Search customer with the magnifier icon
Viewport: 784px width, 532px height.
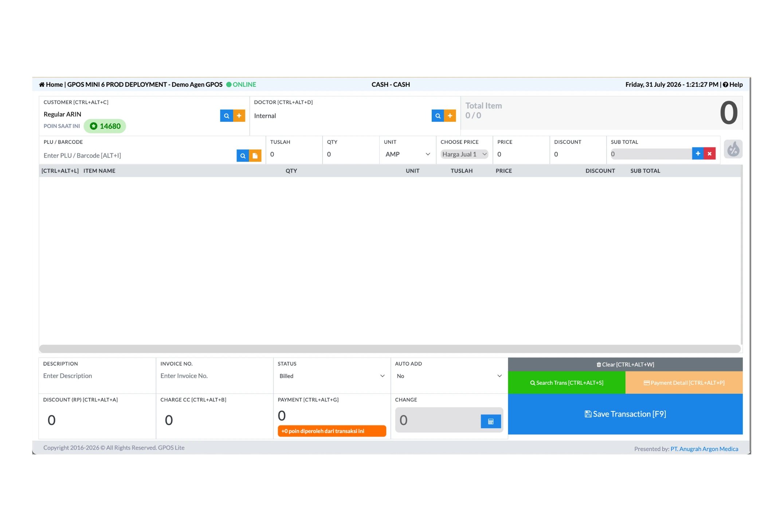(x=226, y=116)
